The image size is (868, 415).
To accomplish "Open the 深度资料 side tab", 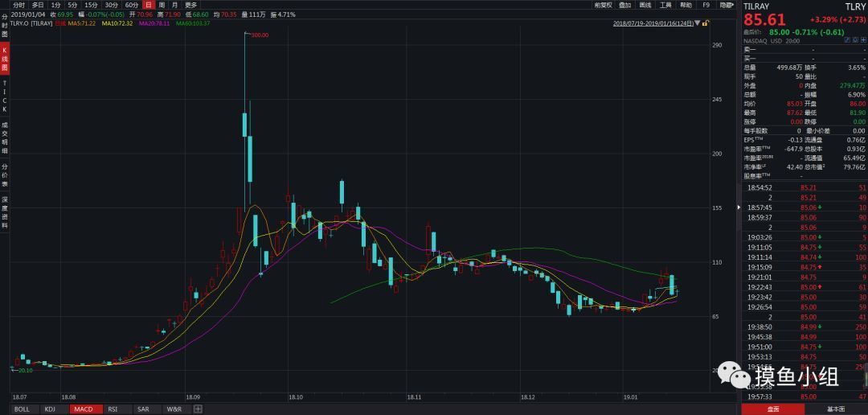I will click(5, 212).
